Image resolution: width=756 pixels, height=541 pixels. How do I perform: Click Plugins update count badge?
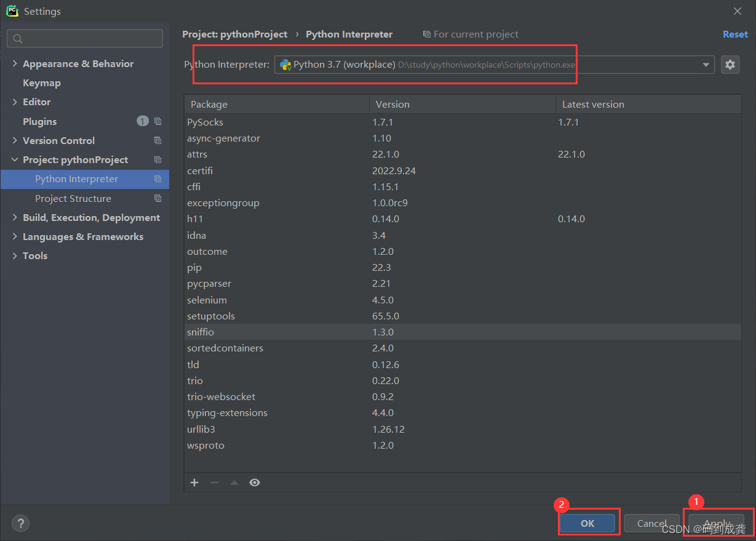(143, 121)
